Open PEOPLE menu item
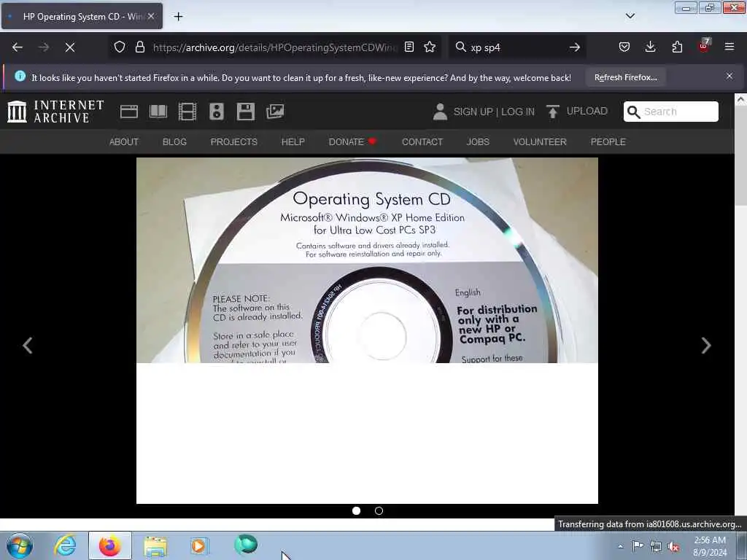The image size is (747, 560). (608, 142)
